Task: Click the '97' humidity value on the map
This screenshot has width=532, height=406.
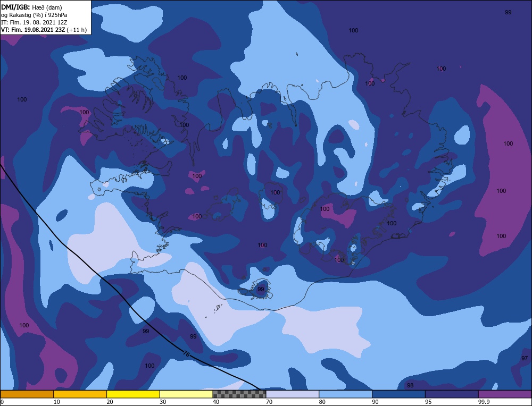Action: click(x=525, y=358)
